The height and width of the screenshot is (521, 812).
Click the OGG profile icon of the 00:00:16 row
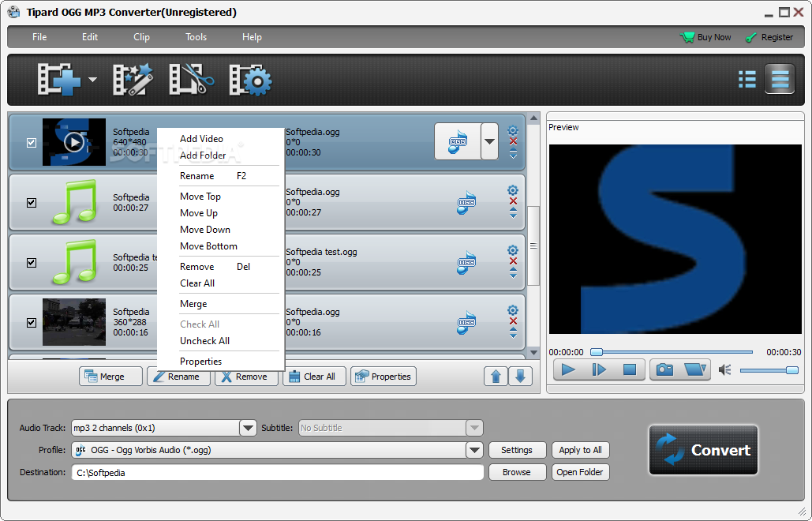466,322
